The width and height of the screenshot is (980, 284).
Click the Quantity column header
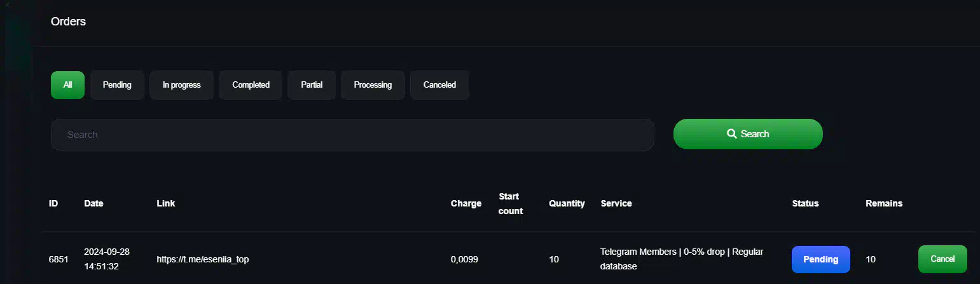point(567,204)
